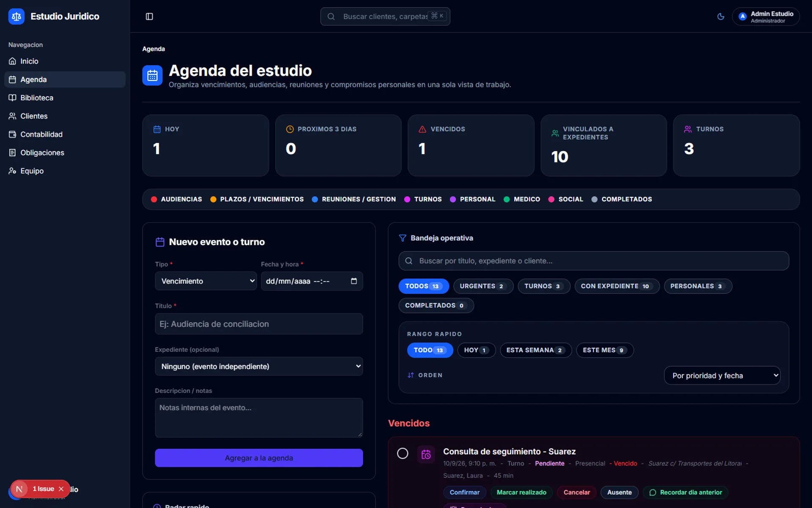Focus the Buscar clientes global search field
The width and height of the screenshot is (812, 508).
385,17
